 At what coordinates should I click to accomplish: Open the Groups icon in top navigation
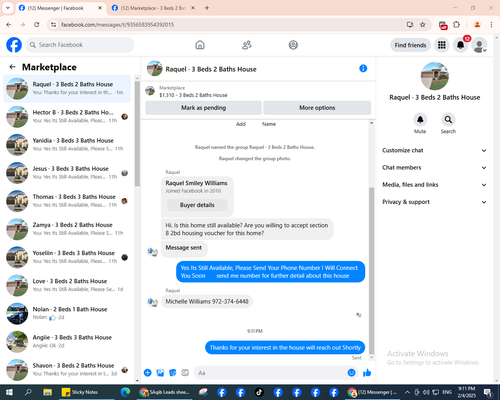point(293,45)
